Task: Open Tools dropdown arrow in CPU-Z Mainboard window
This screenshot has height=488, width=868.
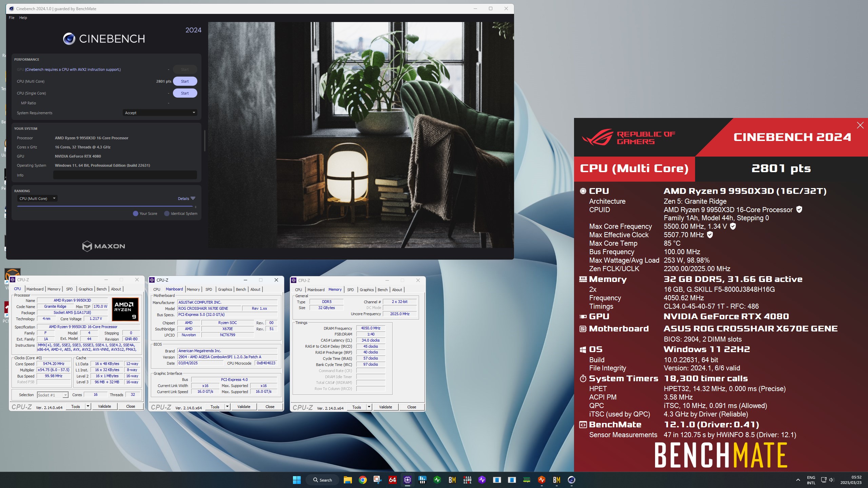Action: pos(227,407)
